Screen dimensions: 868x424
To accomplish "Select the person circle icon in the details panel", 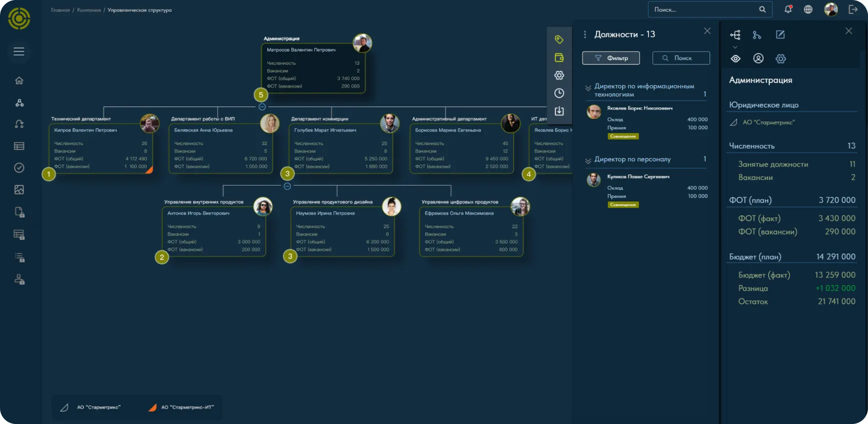I will click(758, 58).
